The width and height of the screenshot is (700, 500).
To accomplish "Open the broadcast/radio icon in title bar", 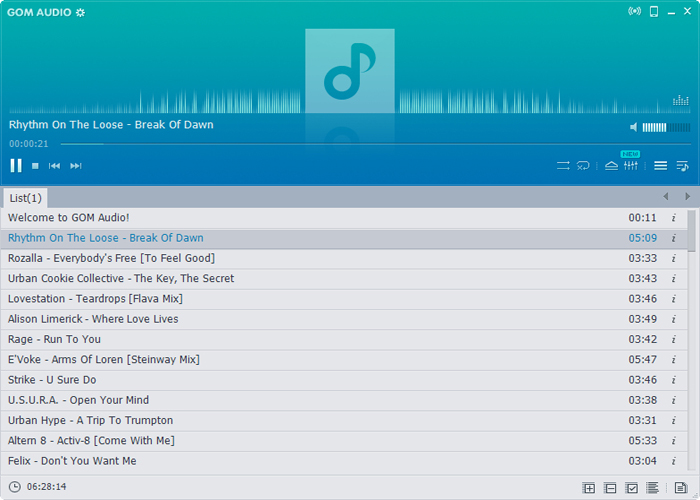I will tap(634, 11).
